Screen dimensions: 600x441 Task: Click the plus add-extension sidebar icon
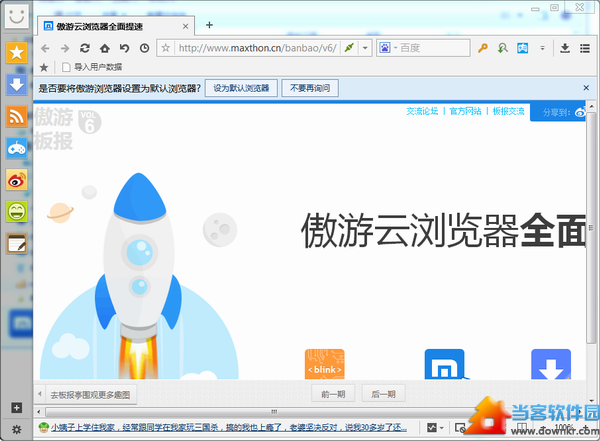(x=16, y=408)
